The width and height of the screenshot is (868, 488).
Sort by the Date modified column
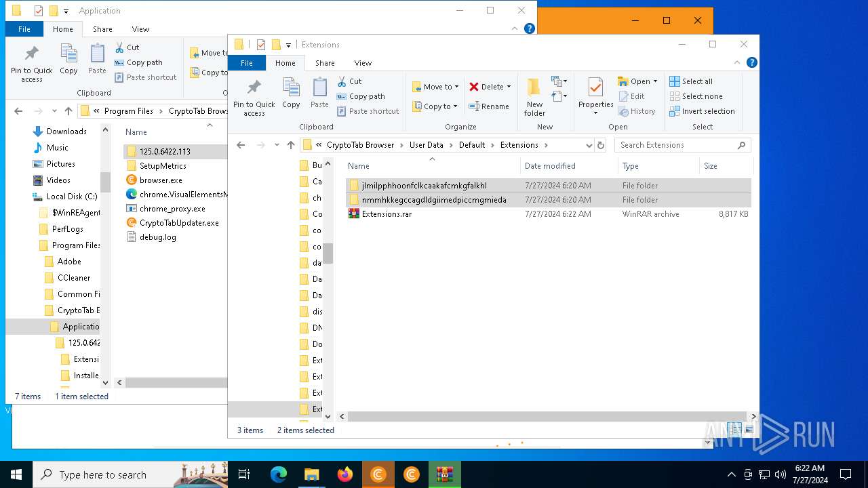tap(569, 166)
